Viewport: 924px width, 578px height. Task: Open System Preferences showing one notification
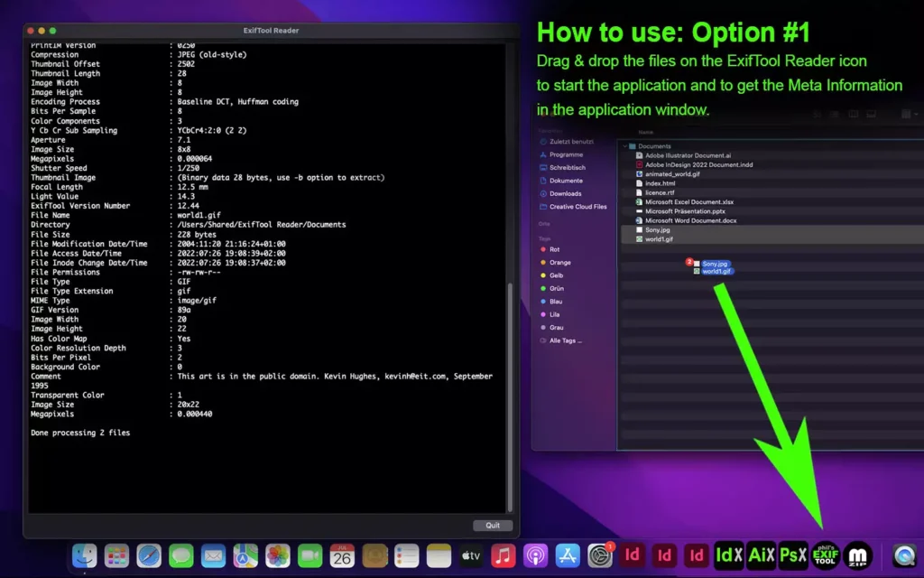(598, 555)
